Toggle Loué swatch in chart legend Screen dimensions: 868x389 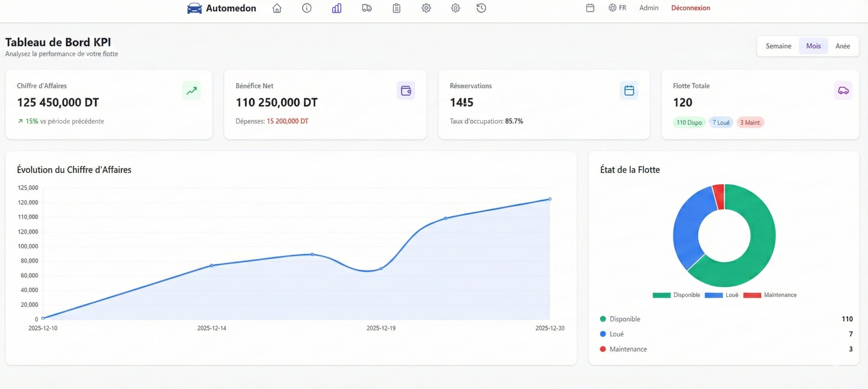[713, 295]
